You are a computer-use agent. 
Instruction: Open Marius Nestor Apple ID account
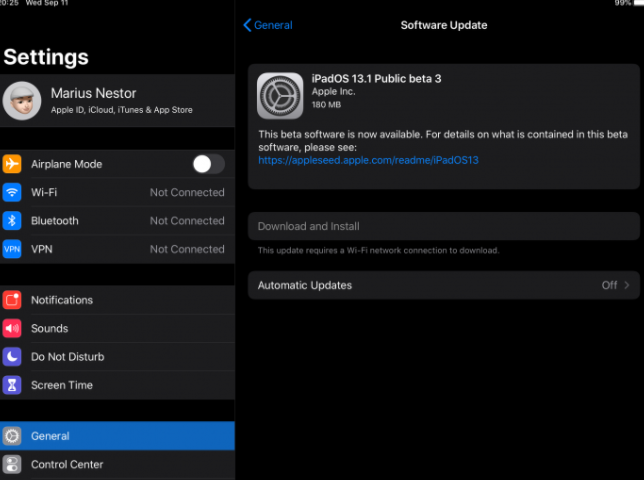pyautogui.click(x=117, y=101)
